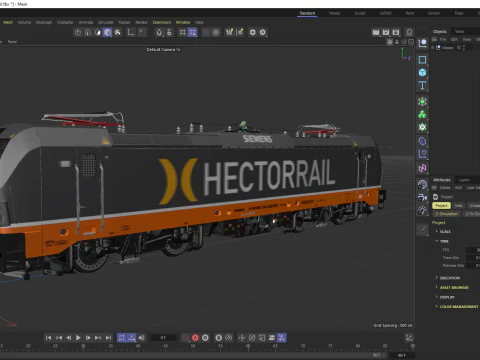Image resolution: width=480 pixels, height=360 pixels.
Task: Open the MoGraph menu
Action: pyautogui.click(x=44, y=22)
